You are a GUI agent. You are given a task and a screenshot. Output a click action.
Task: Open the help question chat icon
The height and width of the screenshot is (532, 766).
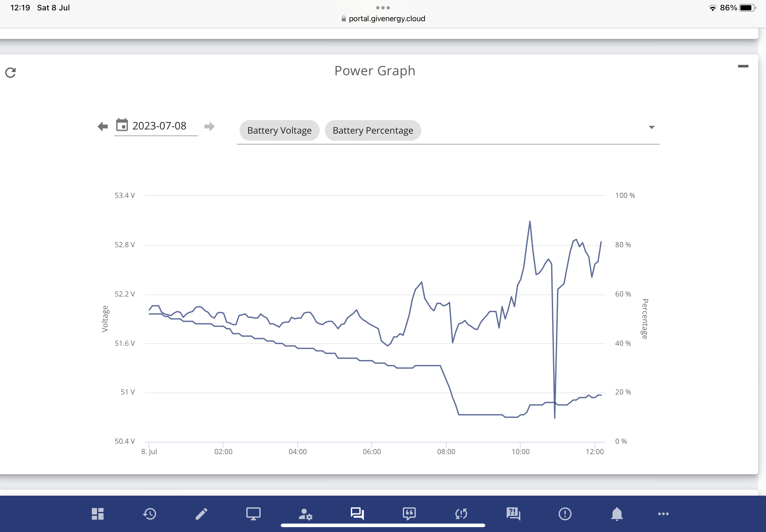click(513, 514)
